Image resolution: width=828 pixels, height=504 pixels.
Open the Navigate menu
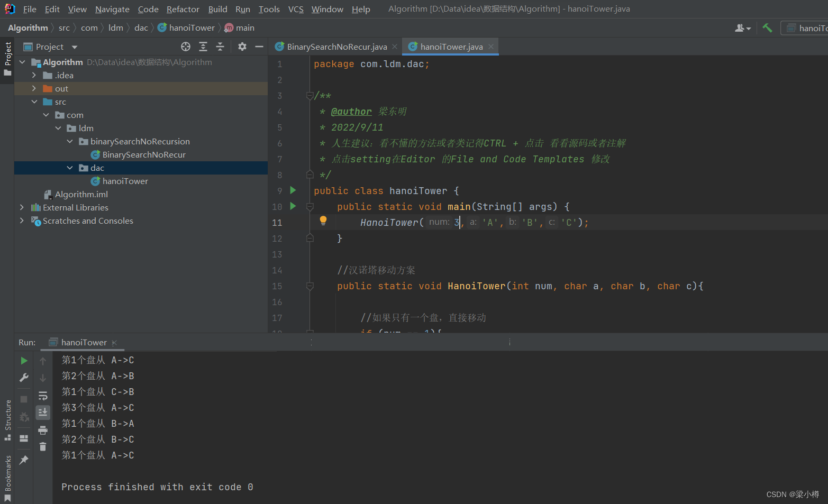112,9
